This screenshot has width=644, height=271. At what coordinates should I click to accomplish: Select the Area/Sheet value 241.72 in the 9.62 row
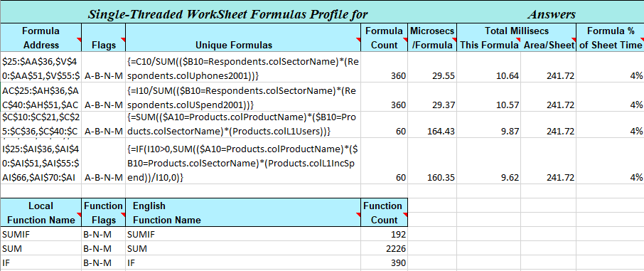click(562, 178)
